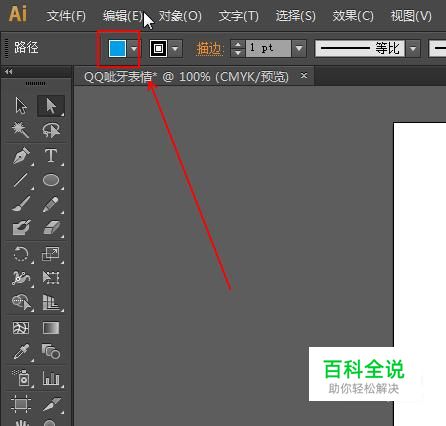Select the Pen tool
446x426 pixels.
22,156
